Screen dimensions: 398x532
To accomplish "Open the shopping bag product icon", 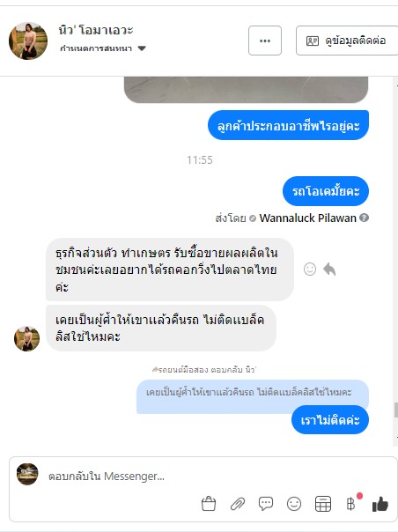I will coord(209,504).
